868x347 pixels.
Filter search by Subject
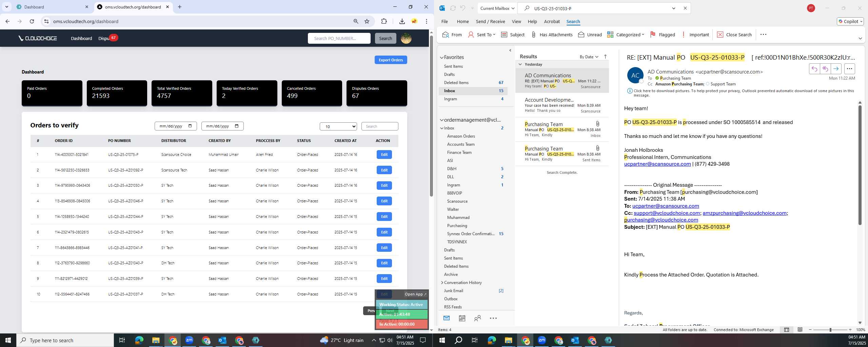point(513,35)
